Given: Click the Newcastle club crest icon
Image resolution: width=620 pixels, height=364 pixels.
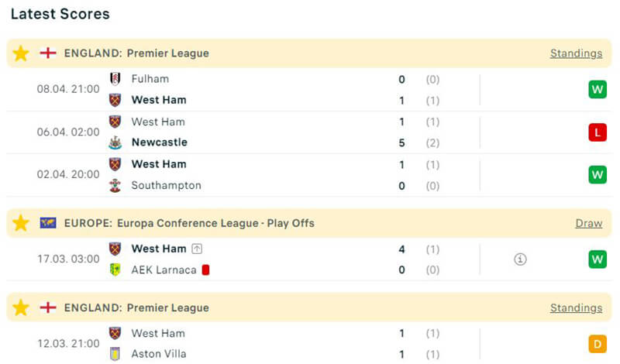Looking at the screenshot, I should point(115,143).
